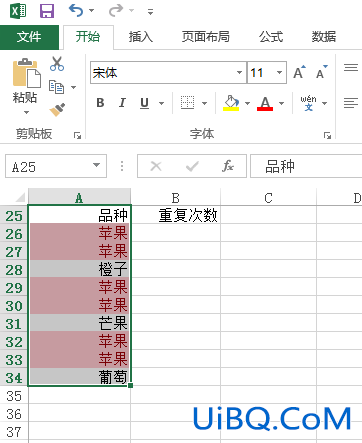The width and height of the screenshot is (362, 443).
Task: Select column B header
Action: (176, 198)
